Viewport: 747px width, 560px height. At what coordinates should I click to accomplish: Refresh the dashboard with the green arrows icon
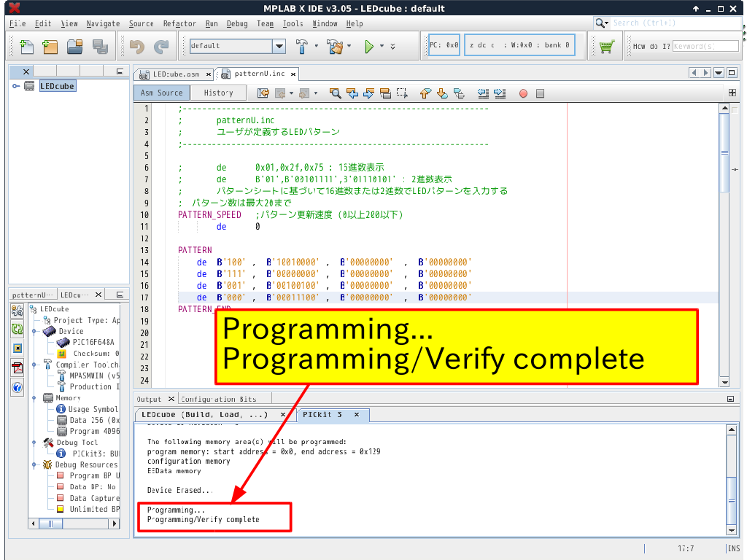pyautogui.click(x=18, y=329)
